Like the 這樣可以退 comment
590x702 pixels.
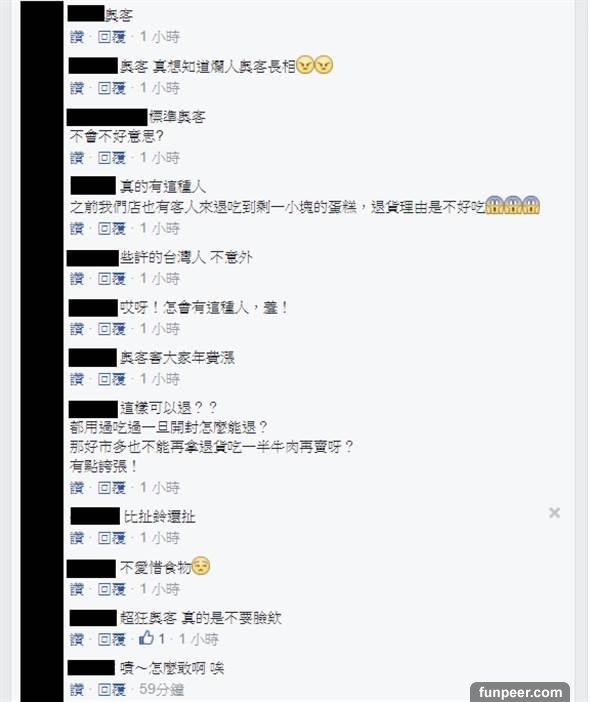pyautogui.click(x=77, y=488)
